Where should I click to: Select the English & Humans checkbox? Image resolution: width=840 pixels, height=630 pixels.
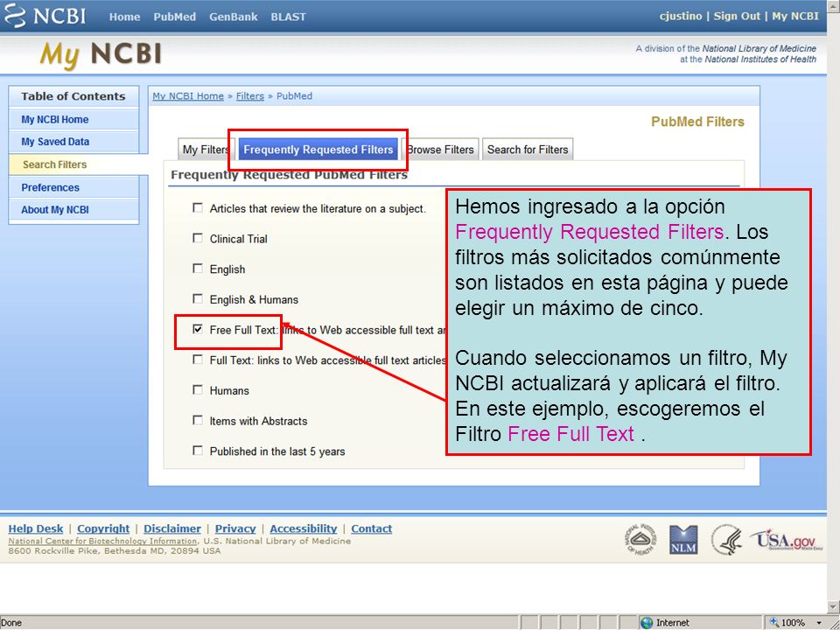click(198, 298)
